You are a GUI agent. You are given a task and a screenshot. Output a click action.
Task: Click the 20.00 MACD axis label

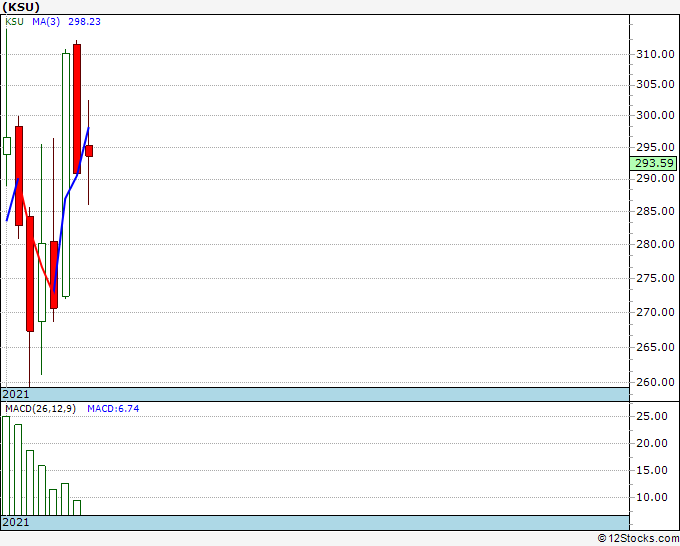click(x=651, y=443)
